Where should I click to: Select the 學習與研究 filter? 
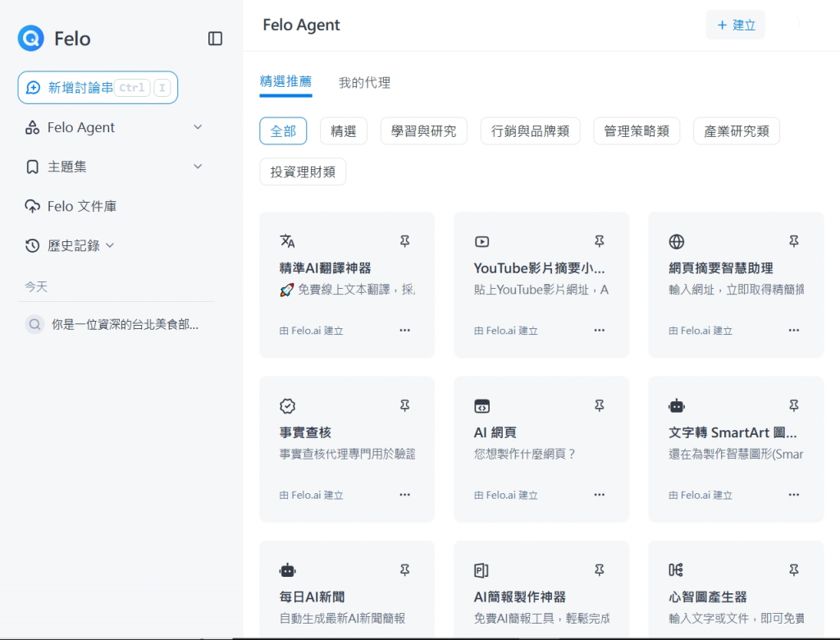click(x=424, y=130)
